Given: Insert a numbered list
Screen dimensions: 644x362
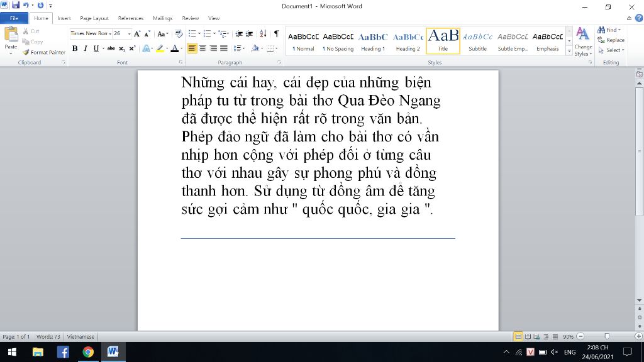Looking at the screenshot, I should [x=207, y=34].
